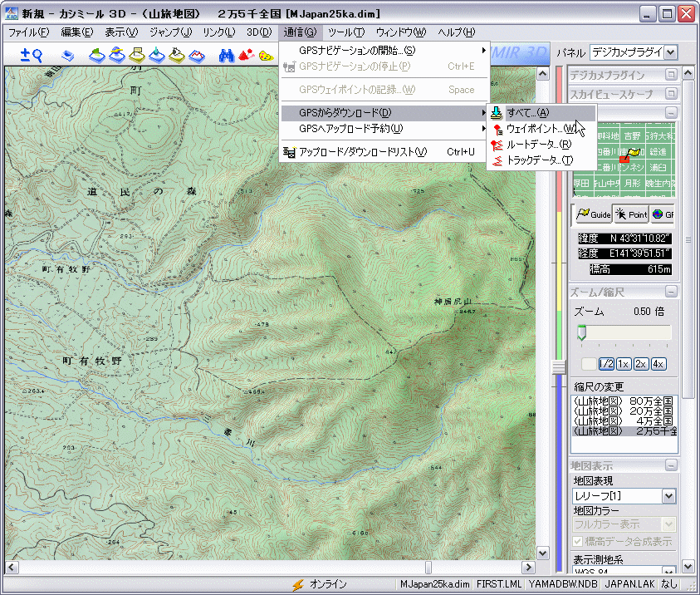
Task: Expand the スカイビュースケープ panel section
Action: tap(671, 94)
